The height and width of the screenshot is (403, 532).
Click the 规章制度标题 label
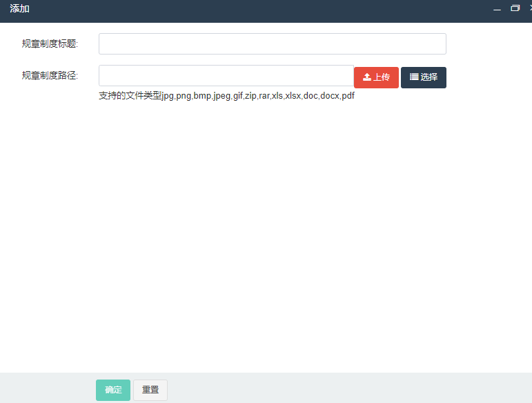tap(50, 43)
